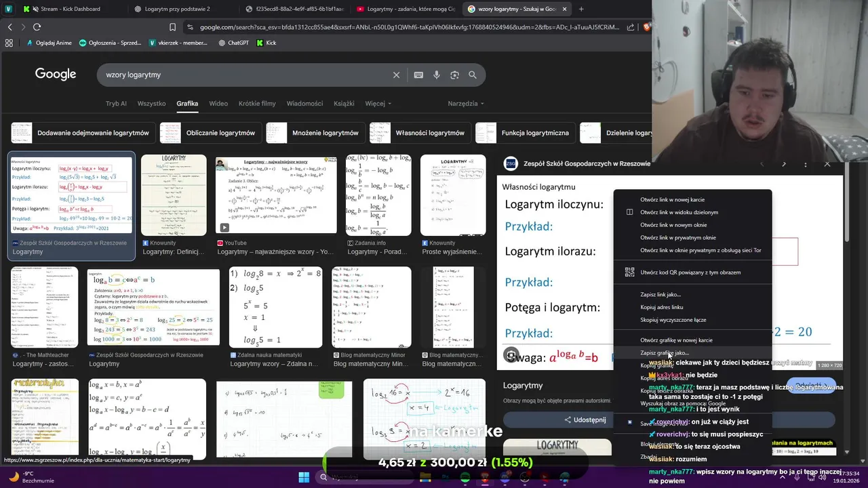
Task: Choose 'Otwórz link w nowej karcie'
Action: pyautogui.click(x=692, y=200)
